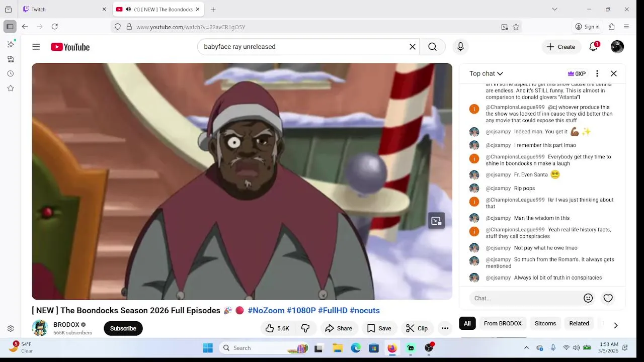The image size is (644, 362).
Task: Click the browser URL address bar
Action: [x=317, y=27]
